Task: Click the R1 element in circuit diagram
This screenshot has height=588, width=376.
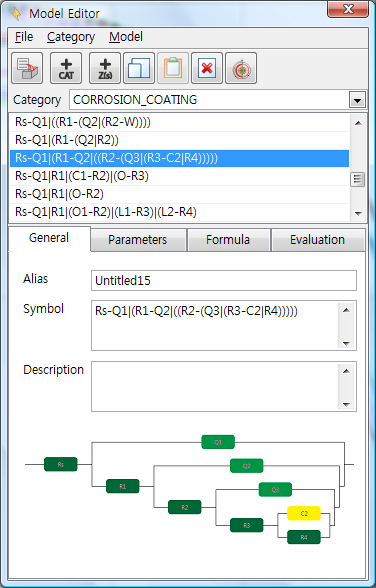Action: click(x=123, y=486)
